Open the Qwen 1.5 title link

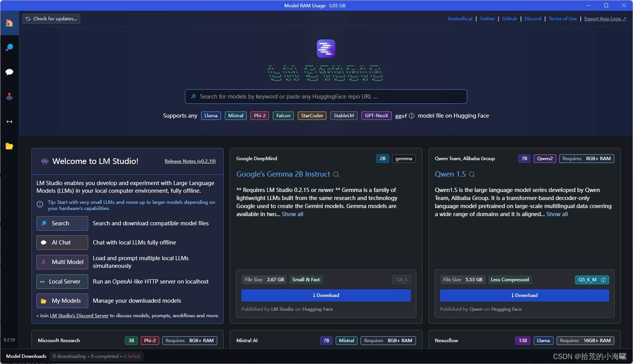[450, 174]
